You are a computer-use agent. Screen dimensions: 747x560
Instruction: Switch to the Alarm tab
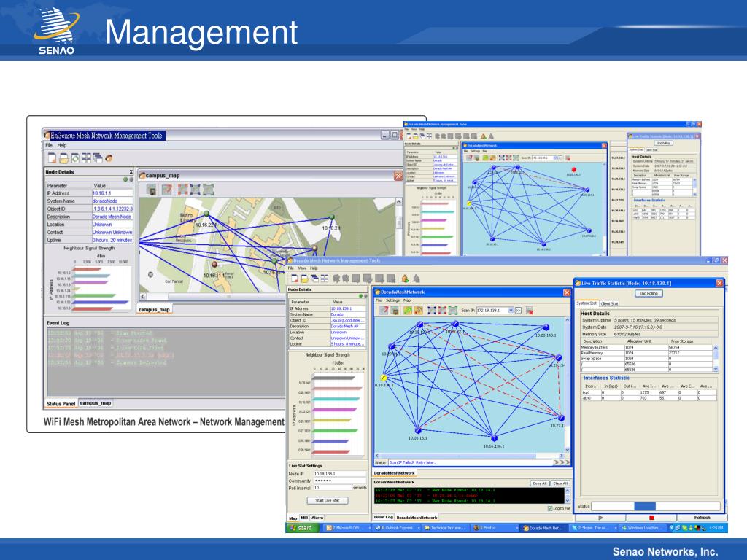point(317,518)
